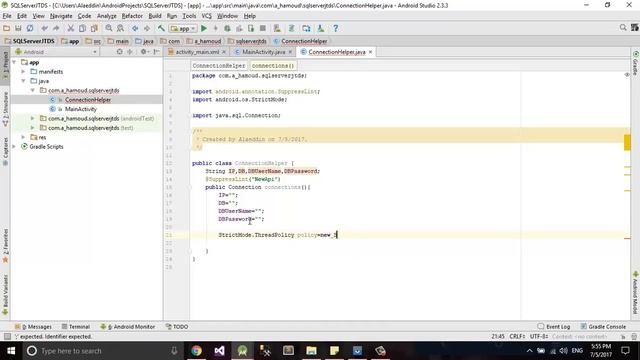Run the app with green play button

(204, 28)
